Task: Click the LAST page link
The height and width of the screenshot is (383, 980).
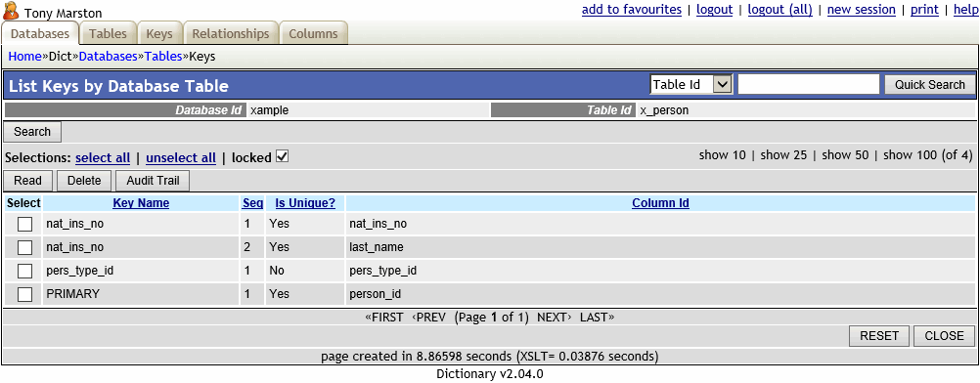Action: pyautogui.click(x=597, y=318)
